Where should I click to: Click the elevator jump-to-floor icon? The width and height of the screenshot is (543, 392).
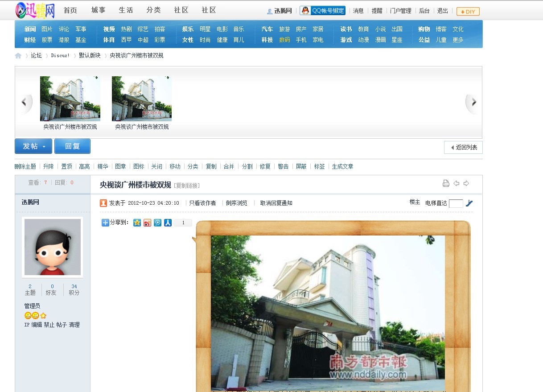(469, 203)
